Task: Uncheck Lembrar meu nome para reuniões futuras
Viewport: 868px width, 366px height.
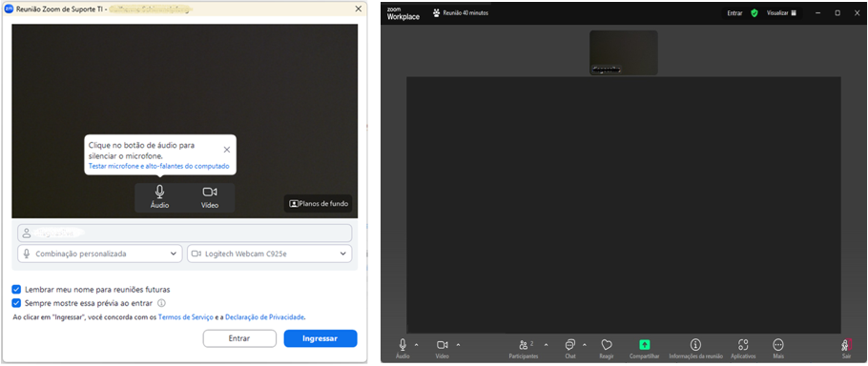Action: tap(16, 289)
